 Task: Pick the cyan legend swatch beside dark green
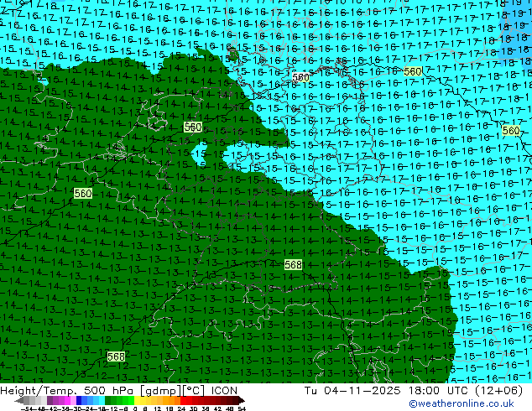coord(102,400)
